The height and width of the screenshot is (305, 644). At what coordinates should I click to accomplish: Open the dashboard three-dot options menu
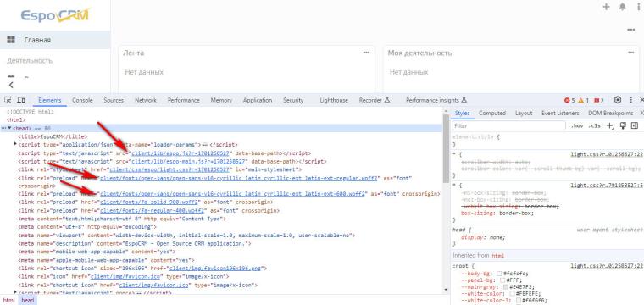631,30
